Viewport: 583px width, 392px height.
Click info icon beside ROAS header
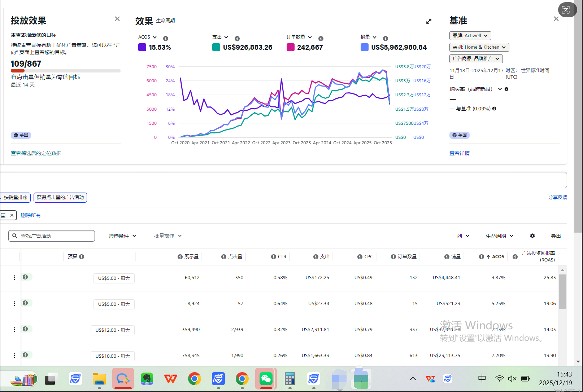tap(515, 257)
